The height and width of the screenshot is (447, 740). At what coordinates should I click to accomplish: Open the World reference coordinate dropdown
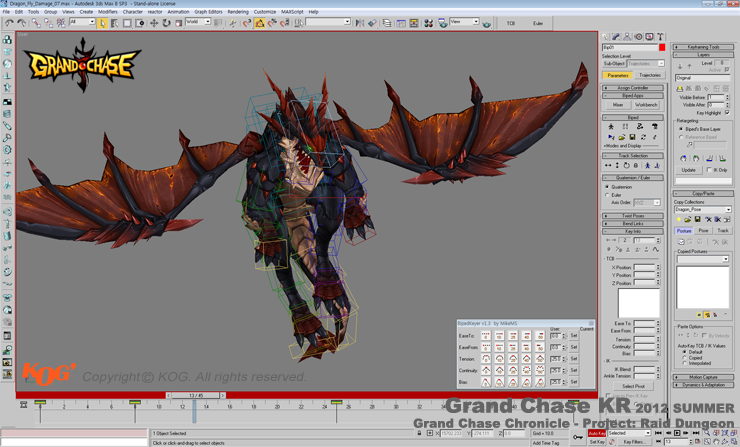point(198,22)
